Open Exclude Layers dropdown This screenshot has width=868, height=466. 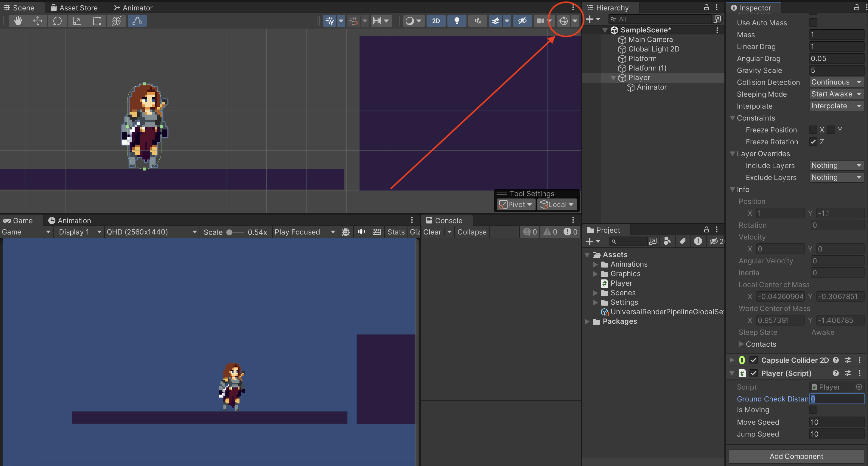pyautogui.click(x=837, y=177)
